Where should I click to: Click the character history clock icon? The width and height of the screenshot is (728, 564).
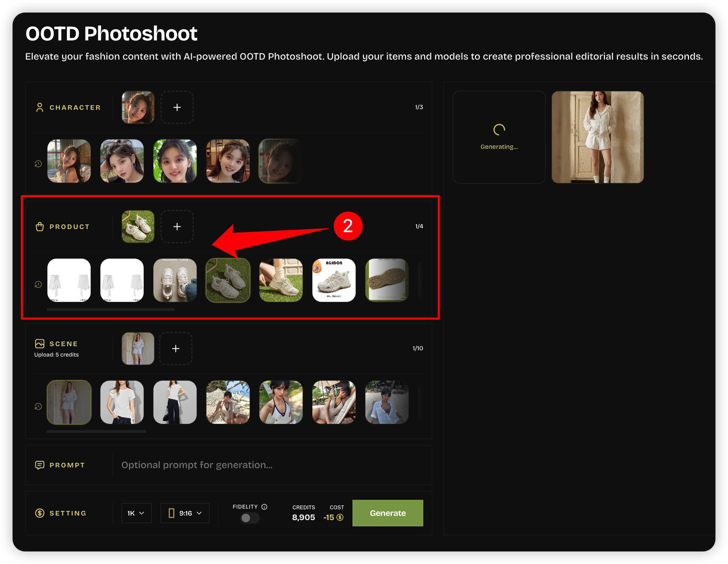(38, 164)
